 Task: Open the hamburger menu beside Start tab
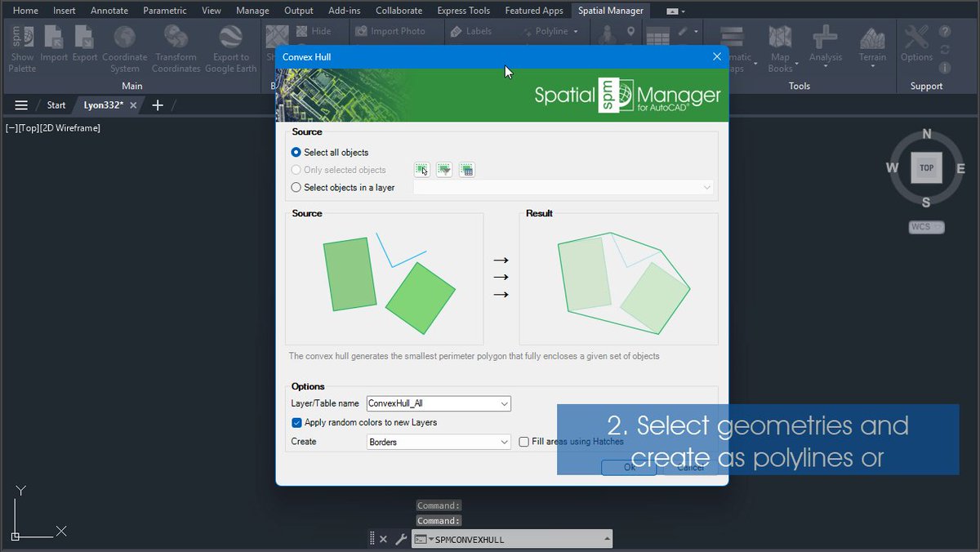[21, 105]
